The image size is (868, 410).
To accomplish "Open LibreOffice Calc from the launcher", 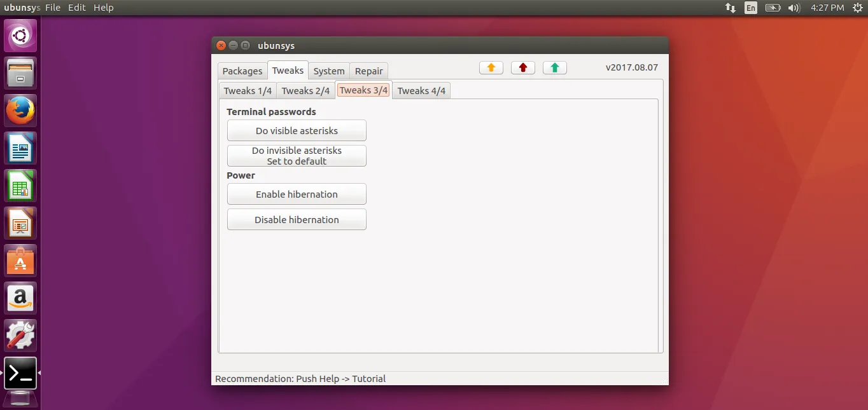I will coord(20,186).
